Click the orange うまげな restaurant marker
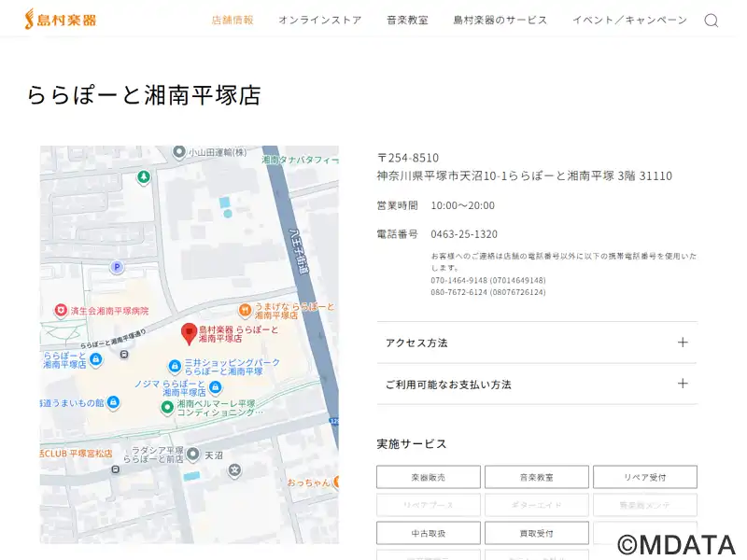The width and height of the screenshot is (747, 560). coord(245,311)
